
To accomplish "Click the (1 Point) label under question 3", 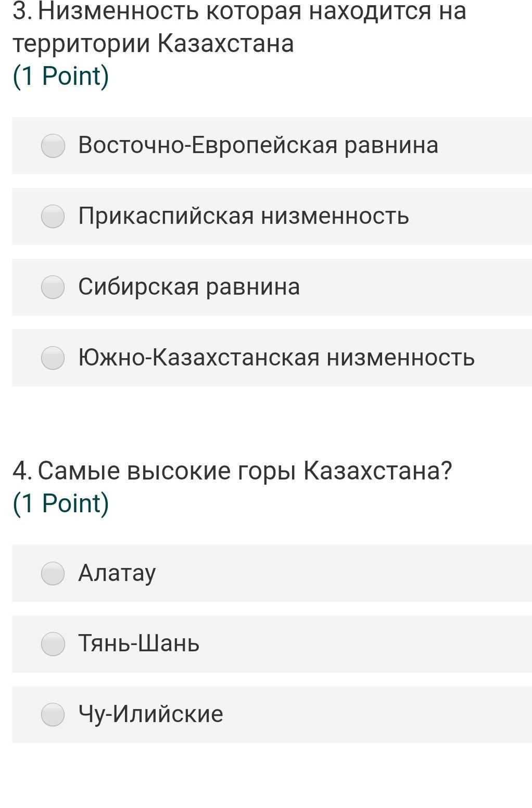I will [x=61, y=76].
